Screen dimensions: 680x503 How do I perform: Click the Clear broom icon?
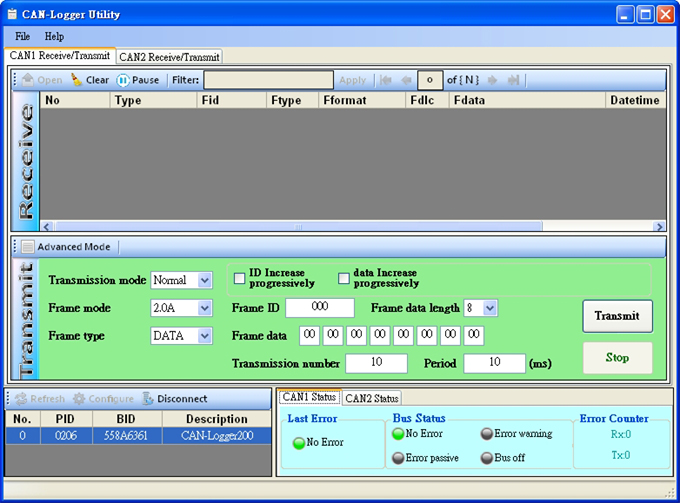tap(76, 80)
